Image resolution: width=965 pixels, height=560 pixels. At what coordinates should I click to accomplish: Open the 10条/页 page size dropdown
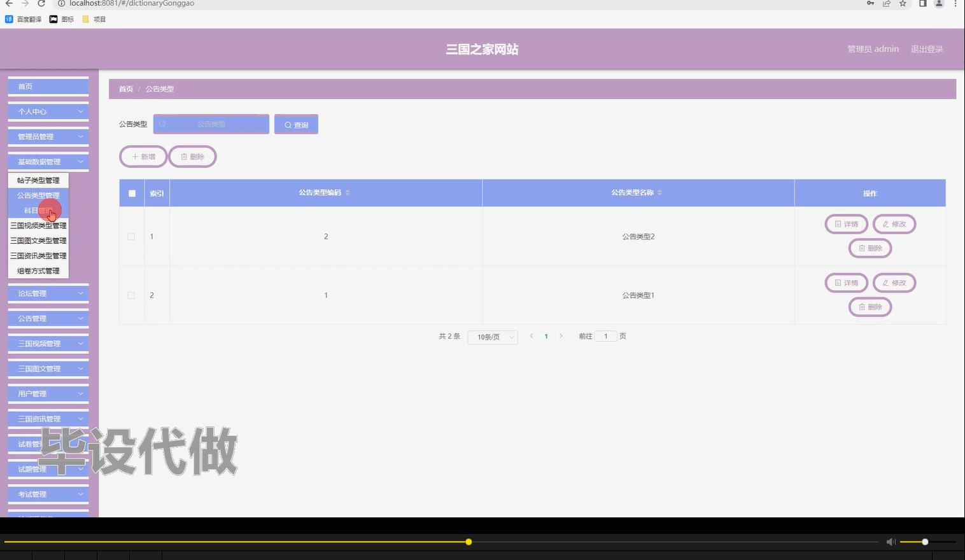[x=492, y=337]
